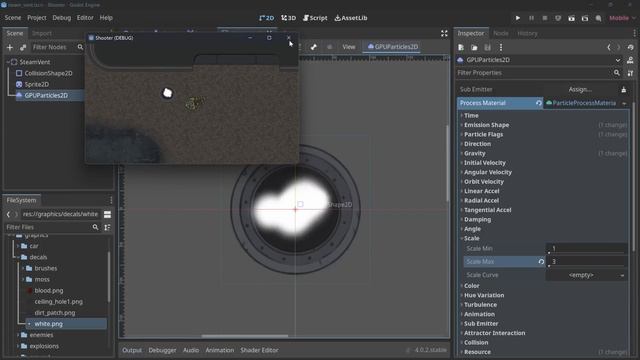The image size is (640, 360).
Task: Click search icon in Filter Files
Action: (x=95, y=227)
